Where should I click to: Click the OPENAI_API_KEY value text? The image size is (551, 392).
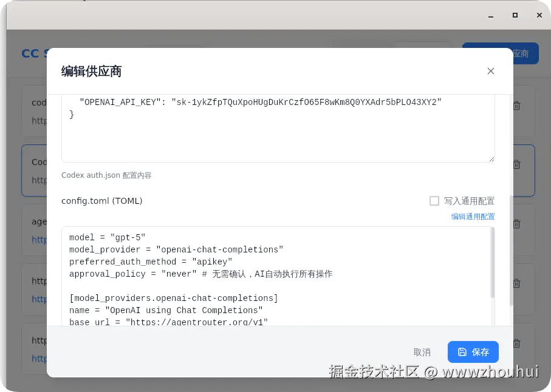click(x=306, y=102)
